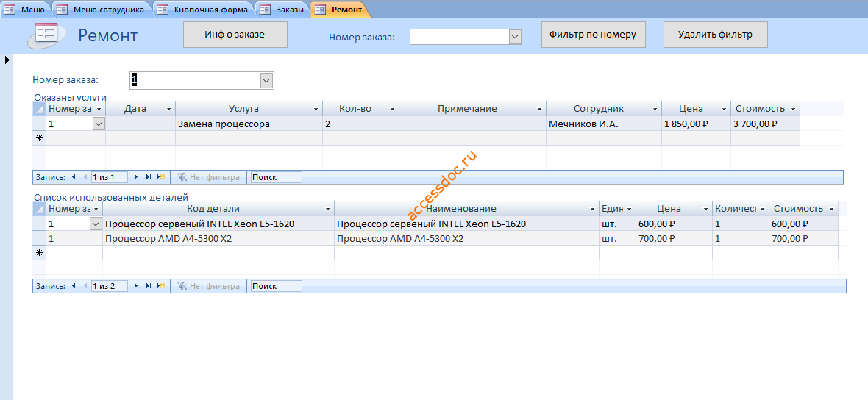Click Нет фильтра indicator under Список использованных деталей

pos(208,286)
